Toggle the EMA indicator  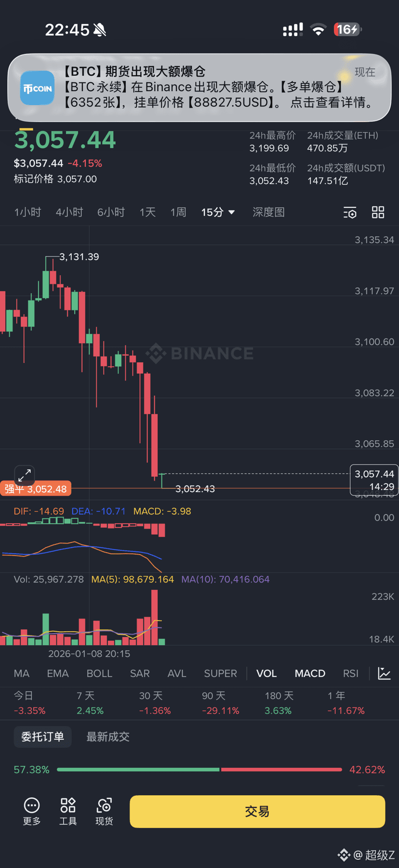coord(58,673)
